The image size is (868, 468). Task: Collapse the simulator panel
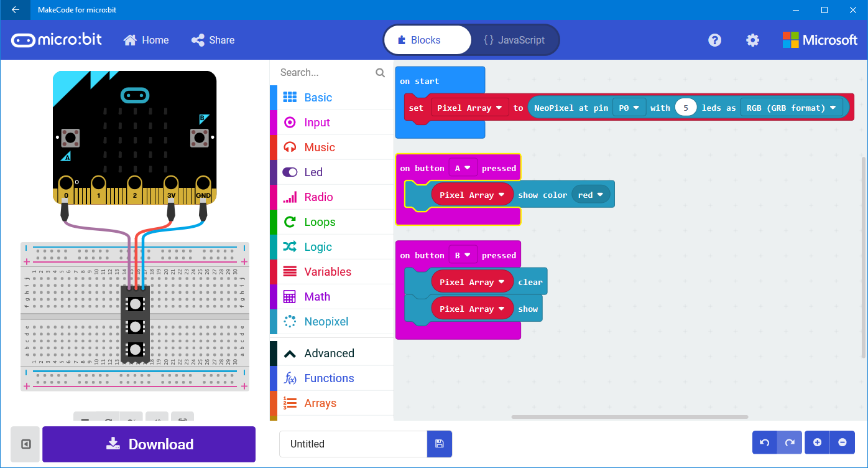click(x=25, y=444)
